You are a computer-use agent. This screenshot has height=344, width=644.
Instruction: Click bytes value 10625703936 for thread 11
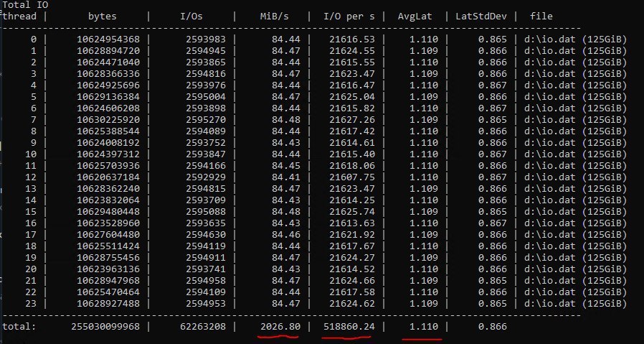point(108,166)
